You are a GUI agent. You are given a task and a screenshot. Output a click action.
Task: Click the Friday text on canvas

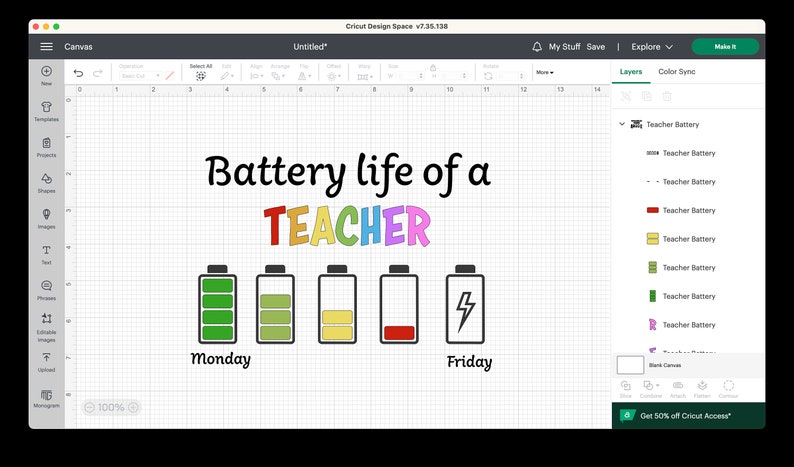tap(469, 362)
